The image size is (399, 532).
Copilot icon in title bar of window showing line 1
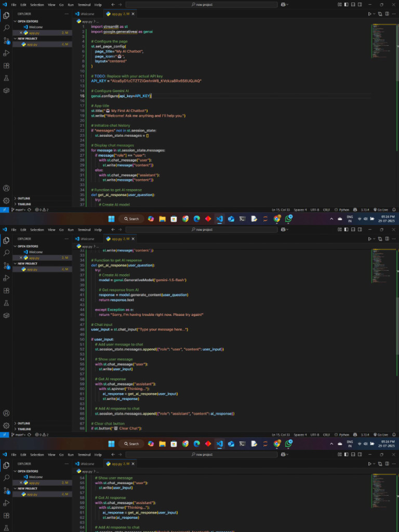pos(283,4)
